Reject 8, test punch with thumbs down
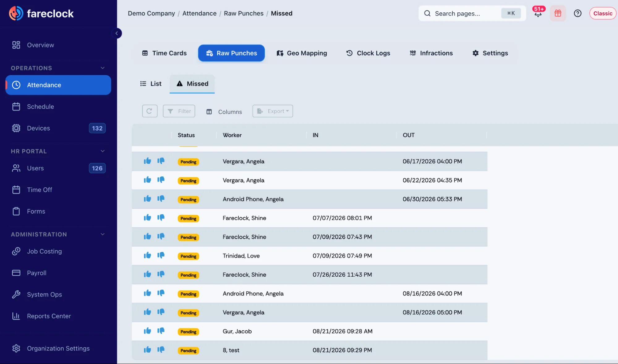This screenshot has width=618, height=364. (161, 349)
